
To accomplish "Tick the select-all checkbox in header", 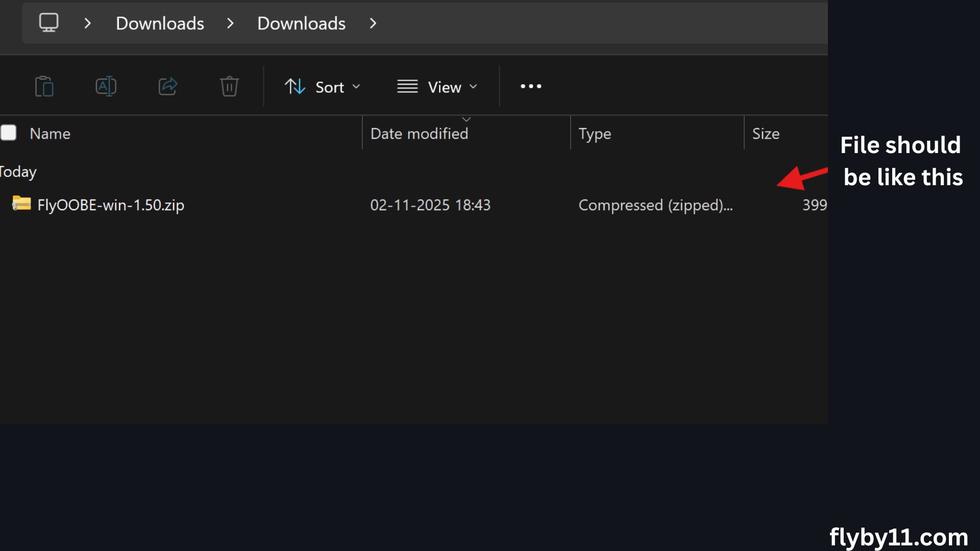I will coord(8,132).
